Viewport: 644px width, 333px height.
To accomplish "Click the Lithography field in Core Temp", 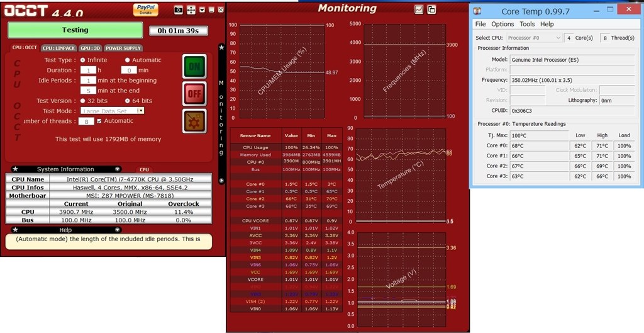I will coord(617,100).
